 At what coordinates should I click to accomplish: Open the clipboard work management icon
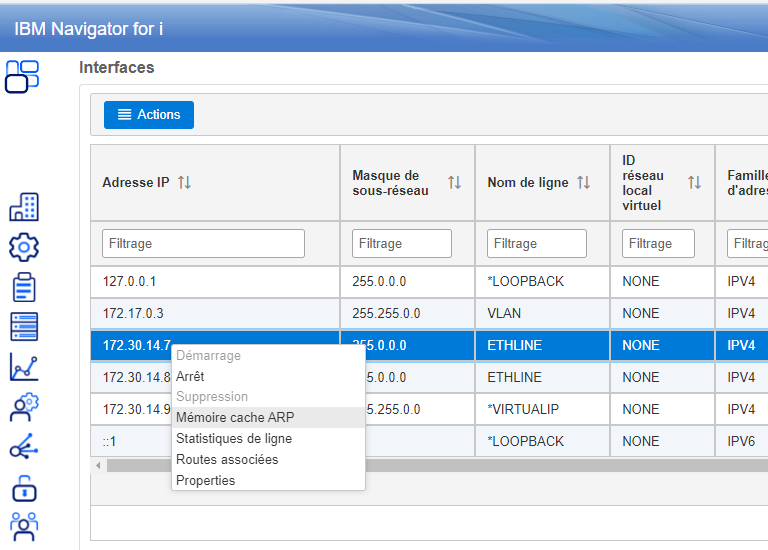click(24, 287)
